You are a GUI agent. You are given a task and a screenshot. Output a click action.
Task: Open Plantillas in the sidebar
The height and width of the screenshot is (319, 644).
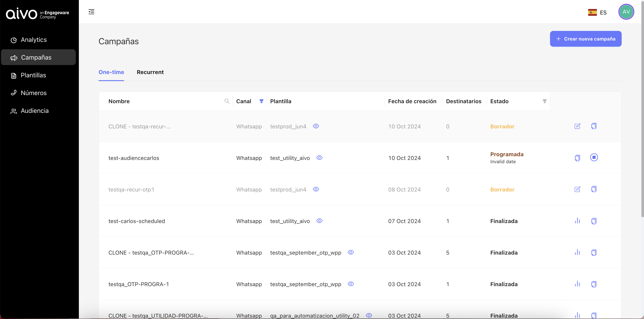(33, 75)
